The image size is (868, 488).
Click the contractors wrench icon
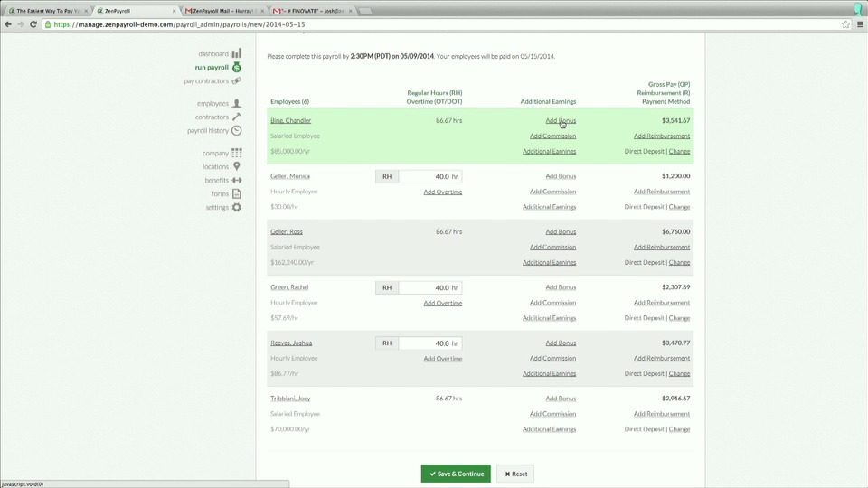point(236,117)
